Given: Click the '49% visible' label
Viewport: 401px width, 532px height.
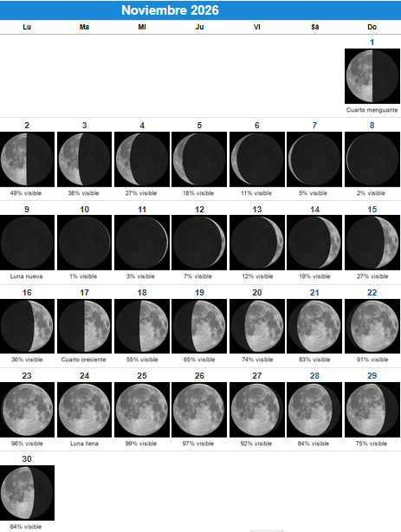Looking at the screenshot, I should click(26, 193).
